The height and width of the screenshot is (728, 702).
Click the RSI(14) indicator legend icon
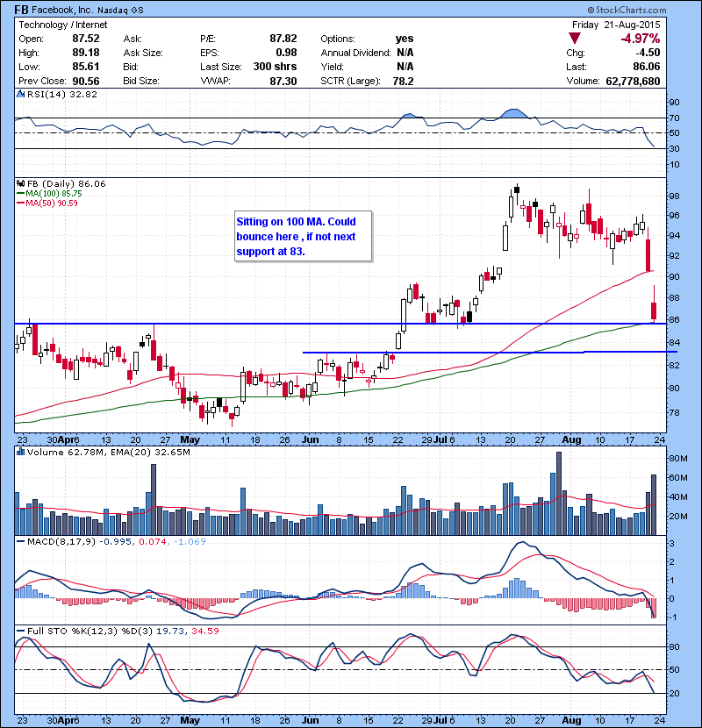[20, 94]
